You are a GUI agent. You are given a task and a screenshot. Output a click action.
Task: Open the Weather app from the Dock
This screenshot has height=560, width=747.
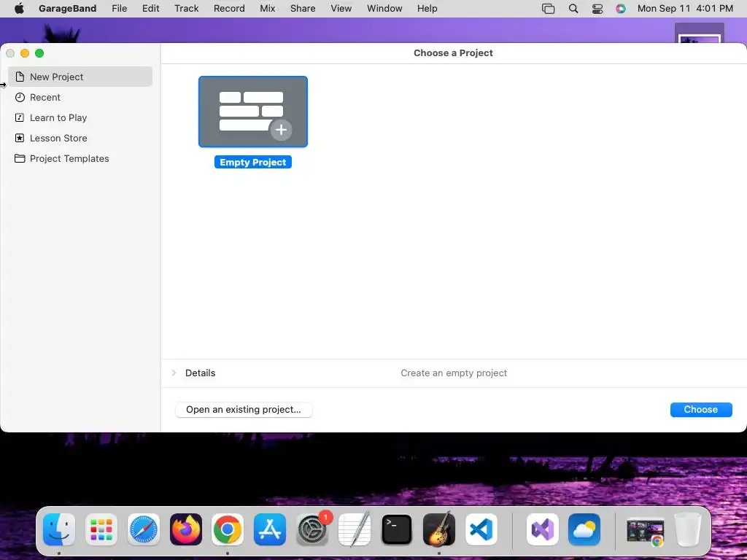(584, 529)
